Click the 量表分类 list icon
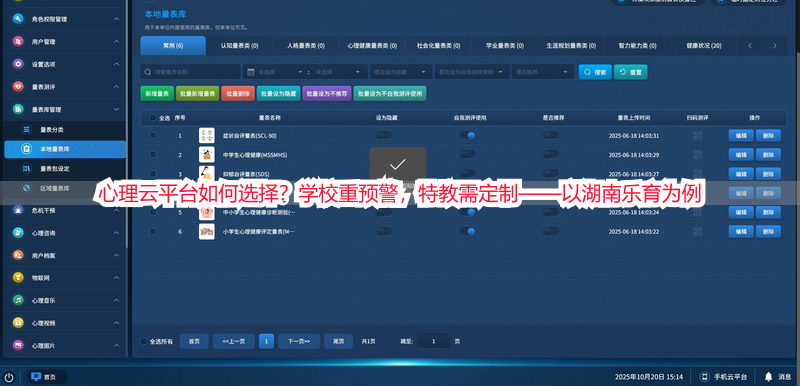This screenshot has width=800, height=386. pyautogui.click(x=26, y=130)
